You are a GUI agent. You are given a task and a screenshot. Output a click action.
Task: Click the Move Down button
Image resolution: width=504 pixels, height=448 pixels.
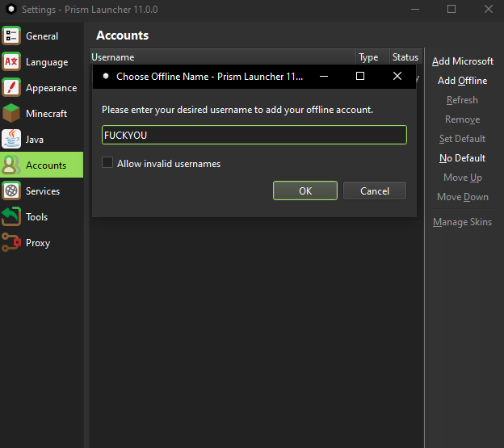point(462,196)
